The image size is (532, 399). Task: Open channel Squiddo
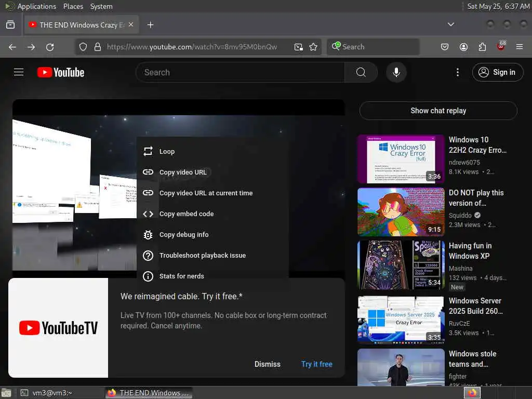pyautogui.click(x=460, y=215)
